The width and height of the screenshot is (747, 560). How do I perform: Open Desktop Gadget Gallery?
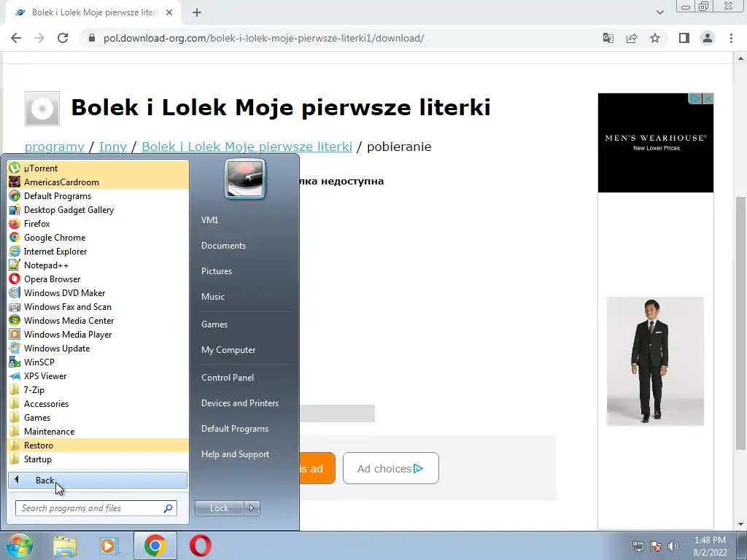pyautogui.click(x=98, y=209)
